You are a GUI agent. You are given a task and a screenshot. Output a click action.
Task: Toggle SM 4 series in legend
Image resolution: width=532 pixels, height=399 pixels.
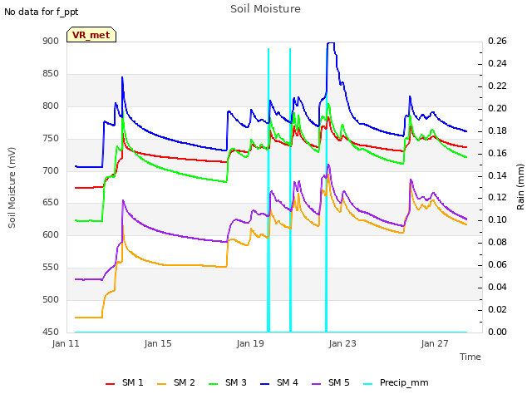[x=279, y=383]
